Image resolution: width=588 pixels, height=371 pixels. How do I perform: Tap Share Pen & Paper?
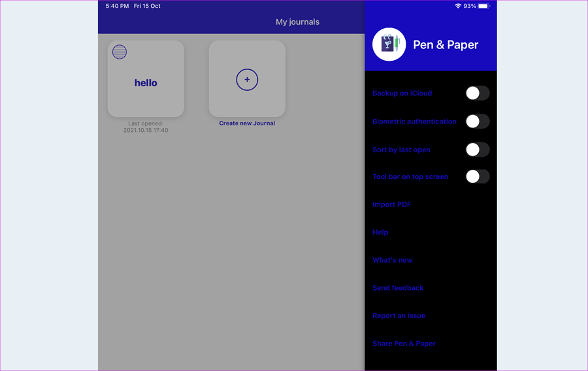coord(404,344)
